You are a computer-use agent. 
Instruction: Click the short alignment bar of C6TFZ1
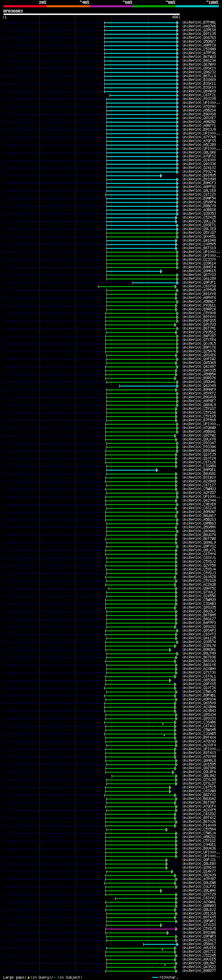coord(144,96)
